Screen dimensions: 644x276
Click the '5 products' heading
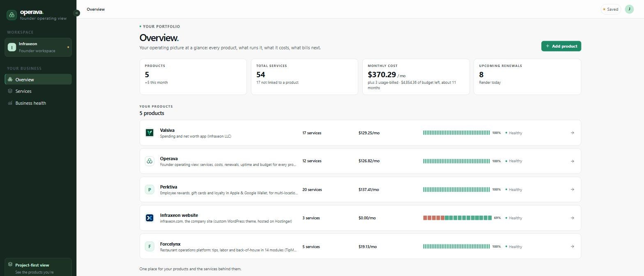coord(152,113)
